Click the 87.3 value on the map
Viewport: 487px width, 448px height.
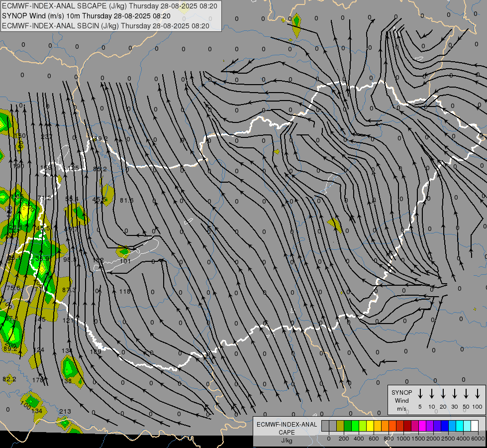pyautogui.click(x=69, y=290)
